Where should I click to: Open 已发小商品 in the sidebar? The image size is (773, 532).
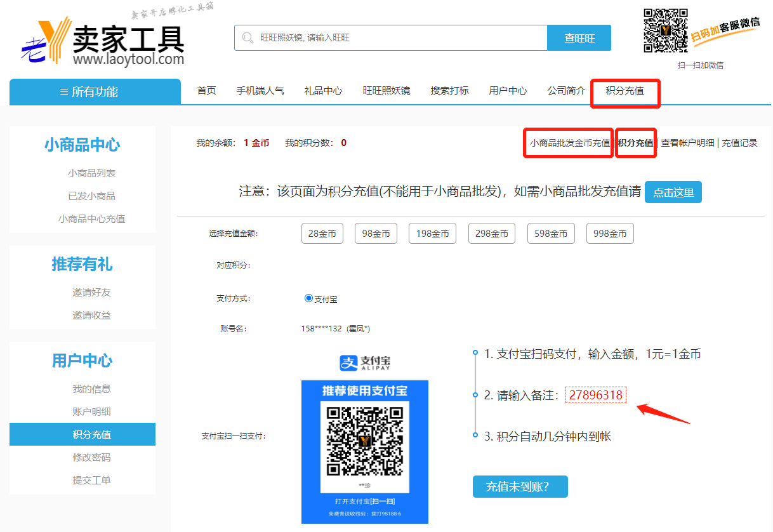coord(92,196)
